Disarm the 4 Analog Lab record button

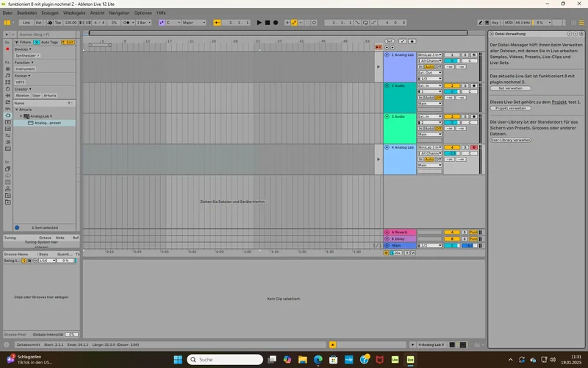(473, 148)
